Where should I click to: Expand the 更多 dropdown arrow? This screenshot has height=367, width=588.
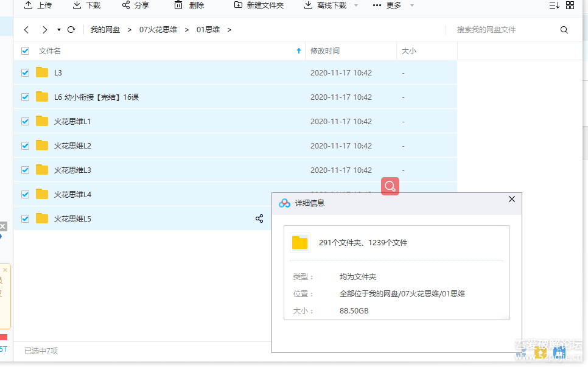[411, 5]
